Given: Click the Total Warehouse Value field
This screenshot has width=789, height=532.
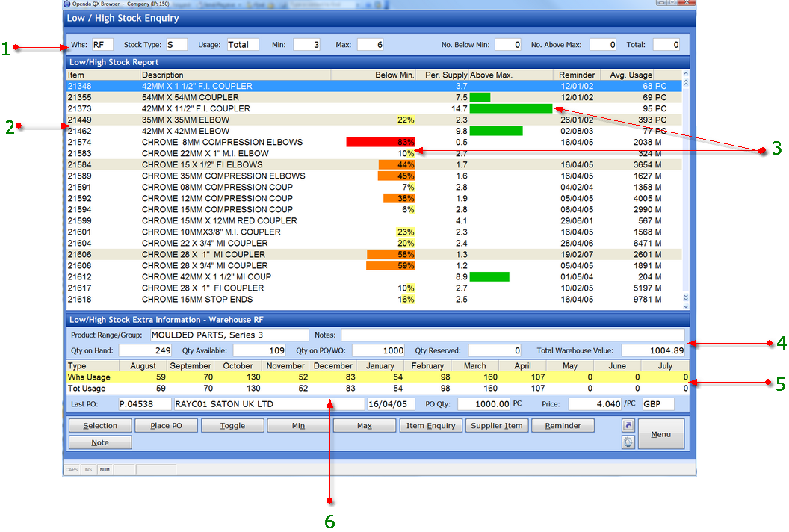Looking at the screenshot, I should pyautogui.click(x=653, y=350).
